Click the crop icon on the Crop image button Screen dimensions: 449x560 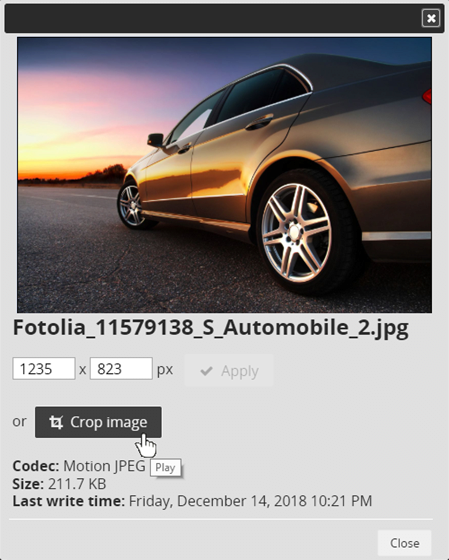[56, 422]
